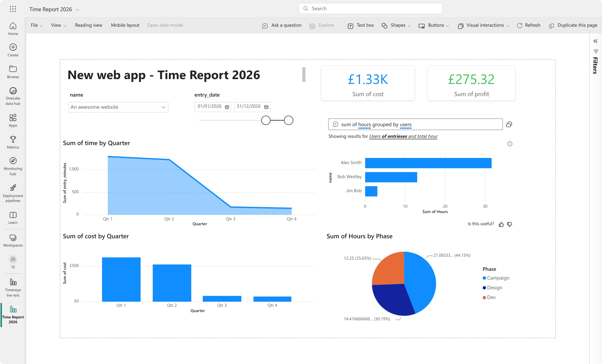Click the Campaign legend entry
Image resolution: width=602 pixels, height=364 pixels.
(x=496, y=278)
